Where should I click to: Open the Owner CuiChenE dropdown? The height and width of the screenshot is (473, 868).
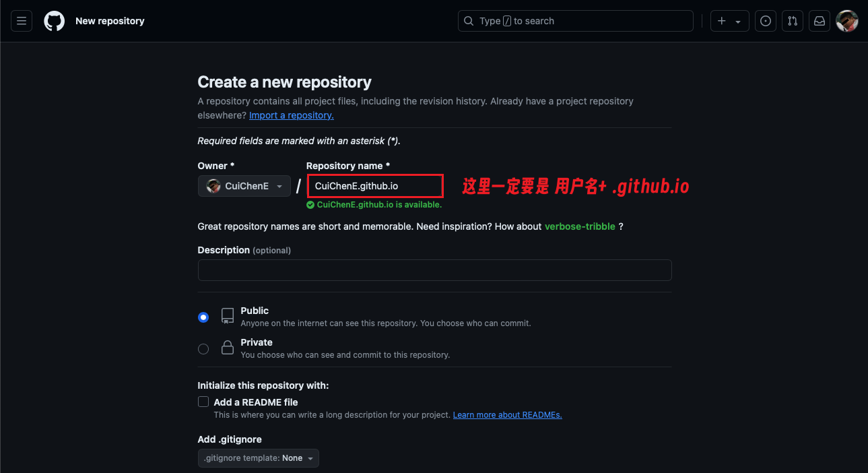click(x=244, y=186)
